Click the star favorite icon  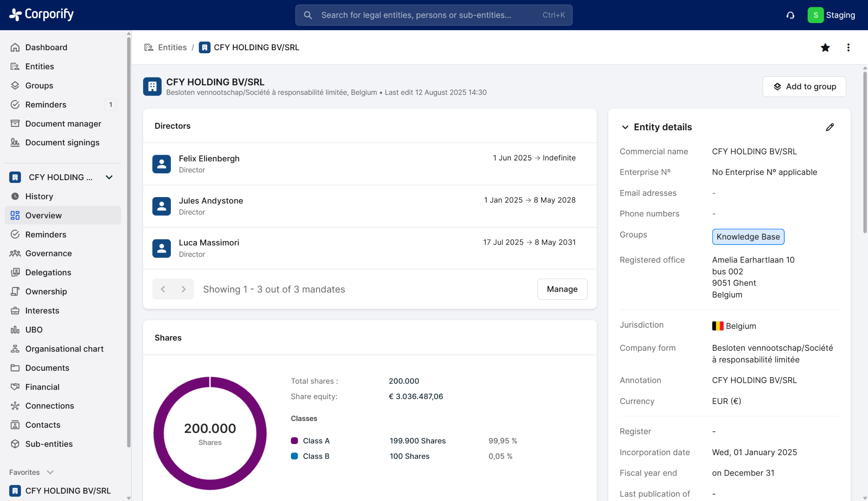(x=825, y=47)
